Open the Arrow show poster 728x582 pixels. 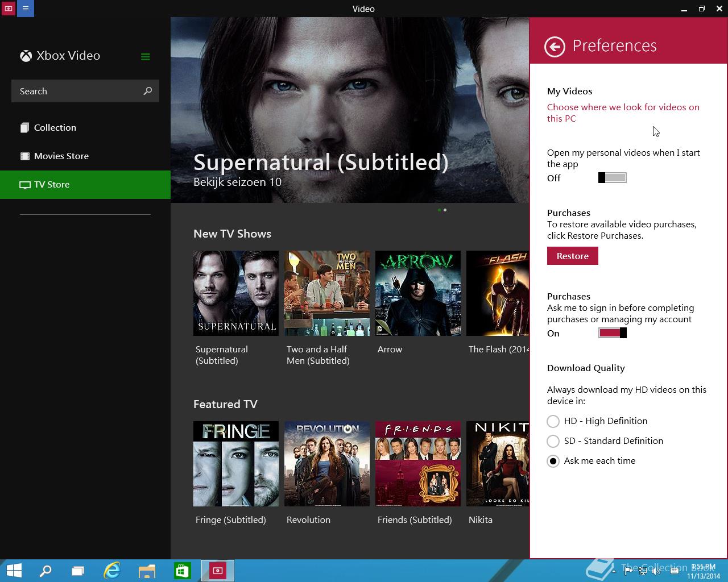418,293
